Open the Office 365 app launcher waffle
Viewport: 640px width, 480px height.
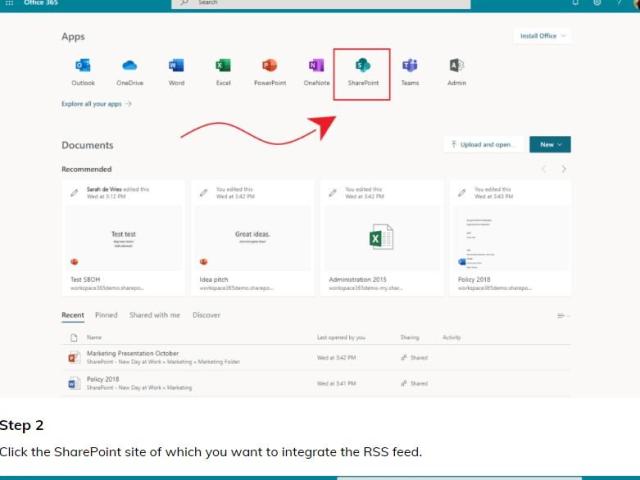(9, 3)
